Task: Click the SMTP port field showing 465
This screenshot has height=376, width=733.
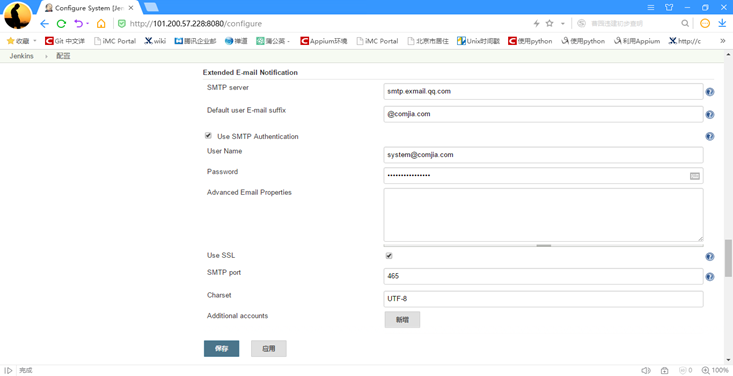Action: 543,276
